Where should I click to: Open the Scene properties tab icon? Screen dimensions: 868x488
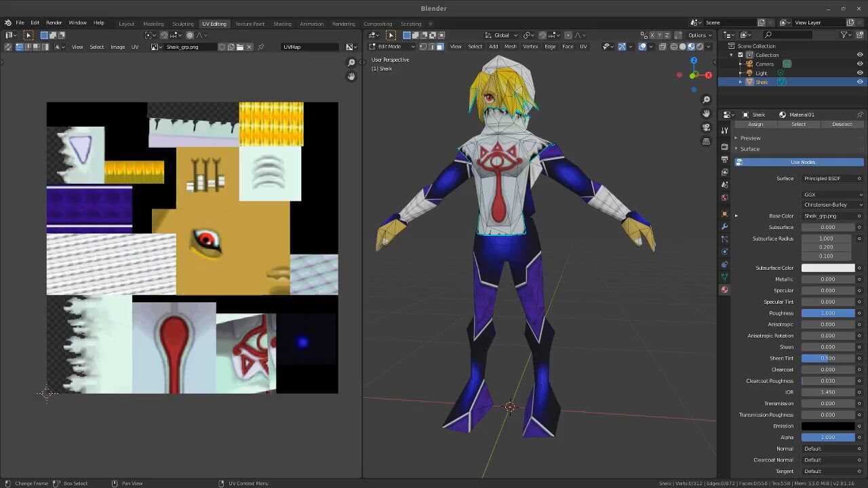[x=725, y=185]
